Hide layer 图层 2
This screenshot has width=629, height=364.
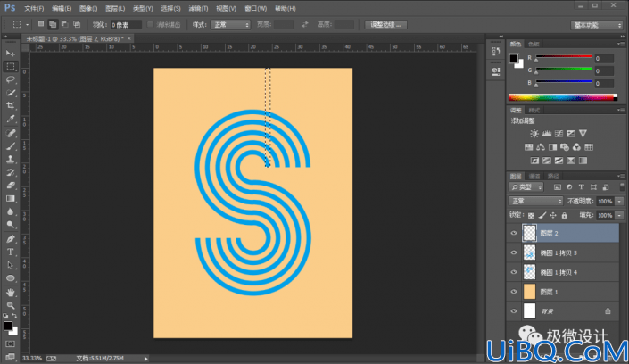(514, 233)
